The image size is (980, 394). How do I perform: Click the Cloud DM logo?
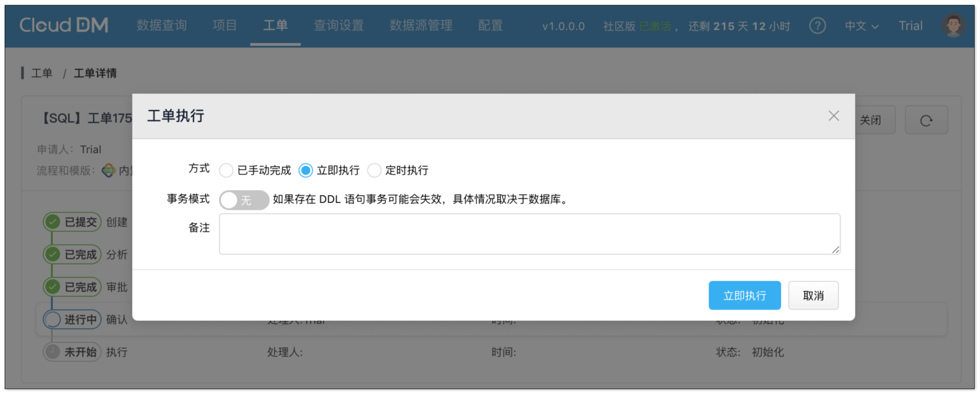tap(64, 25)
